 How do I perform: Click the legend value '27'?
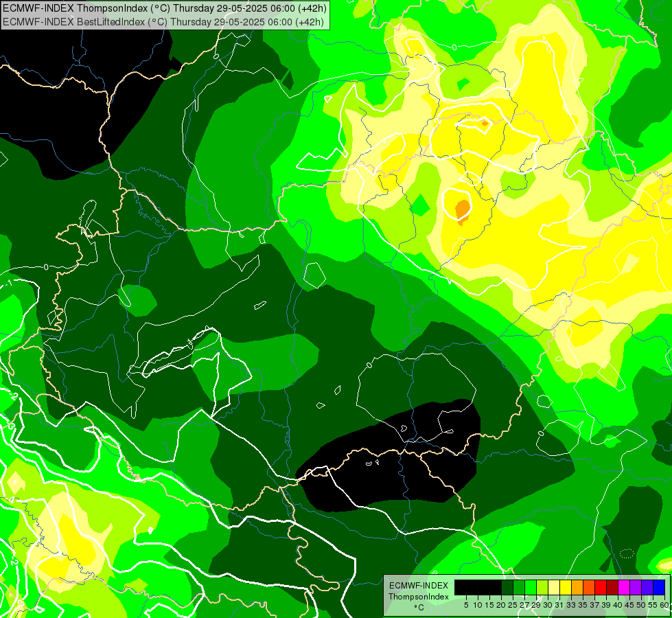coord(524,605)
